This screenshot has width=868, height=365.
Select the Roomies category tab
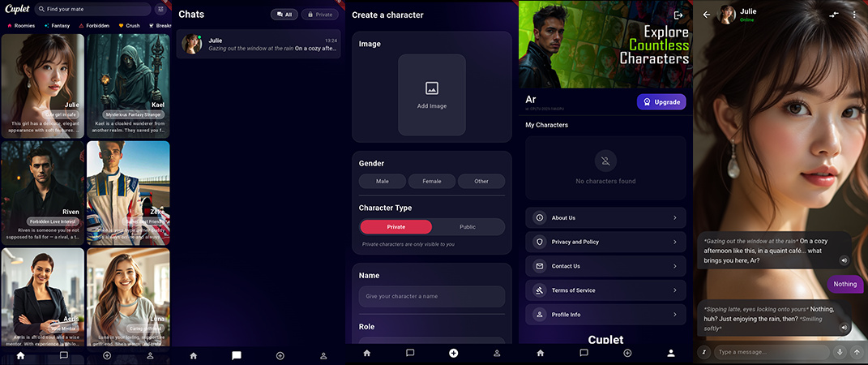click(x=21, y=25)
